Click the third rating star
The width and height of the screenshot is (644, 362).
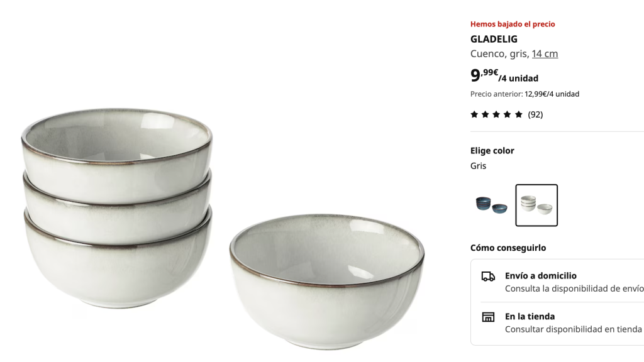pos(496,114)
